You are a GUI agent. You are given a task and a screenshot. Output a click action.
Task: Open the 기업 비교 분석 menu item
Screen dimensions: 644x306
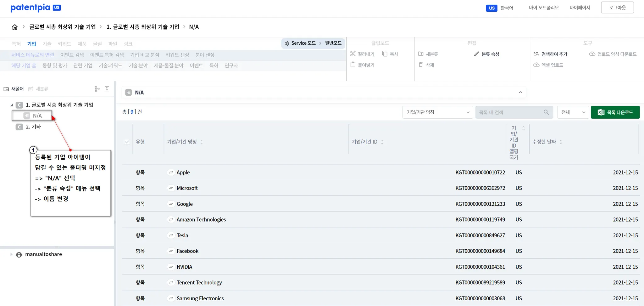145,55
